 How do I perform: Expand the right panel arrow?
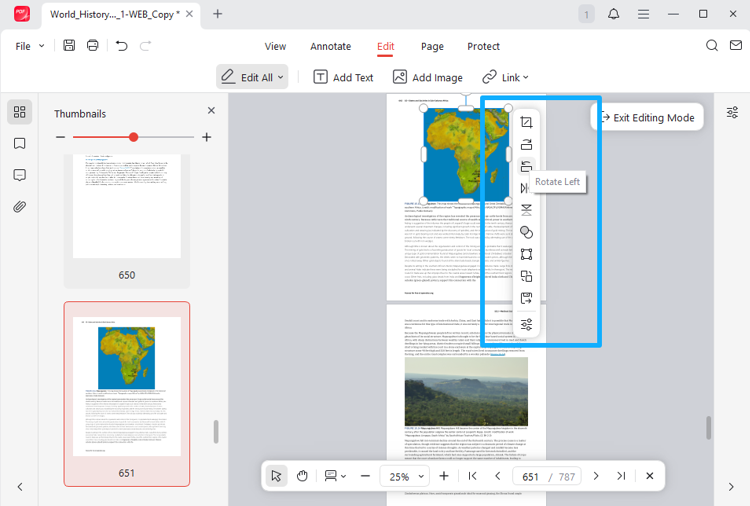click(731, 487)
